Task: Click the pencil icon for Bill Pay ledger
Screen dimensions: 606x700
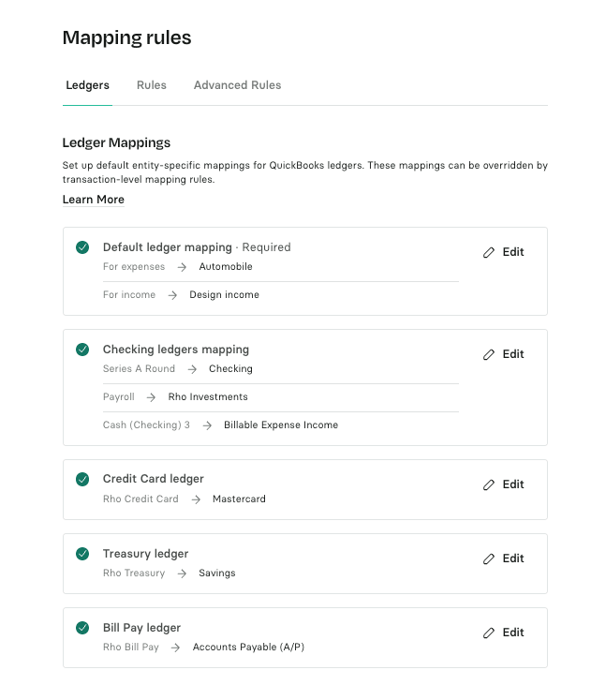Action: [488, 633]
